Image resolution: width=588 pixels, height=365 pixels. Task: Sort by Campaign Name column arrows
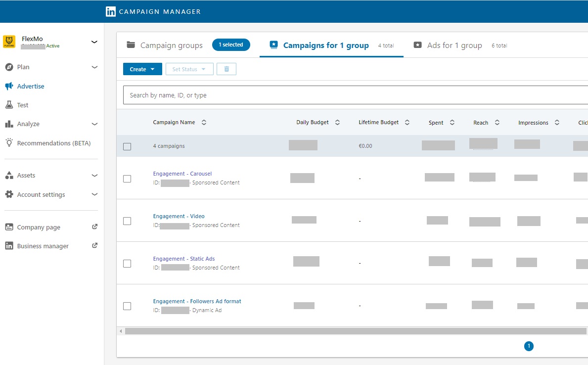[204, 123]
